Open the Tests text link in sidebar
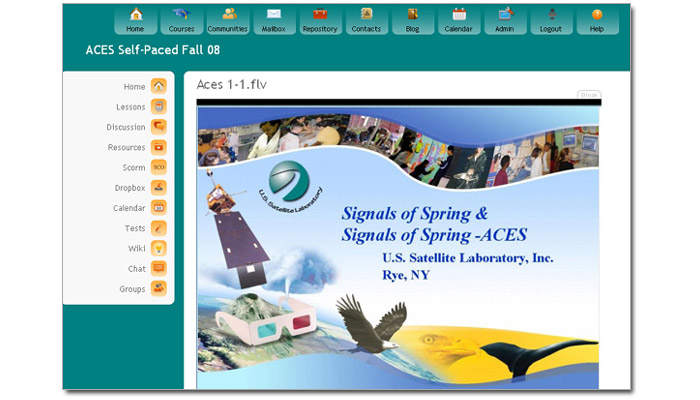The image size is (700, 400). pyautogui.click(x=135, y=229)
